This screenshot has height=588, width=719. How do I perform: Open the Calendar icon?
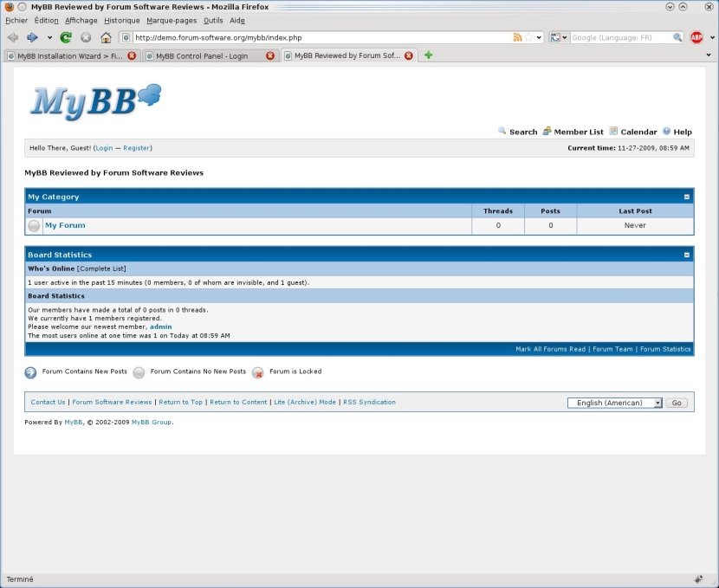tap(612, 132)
